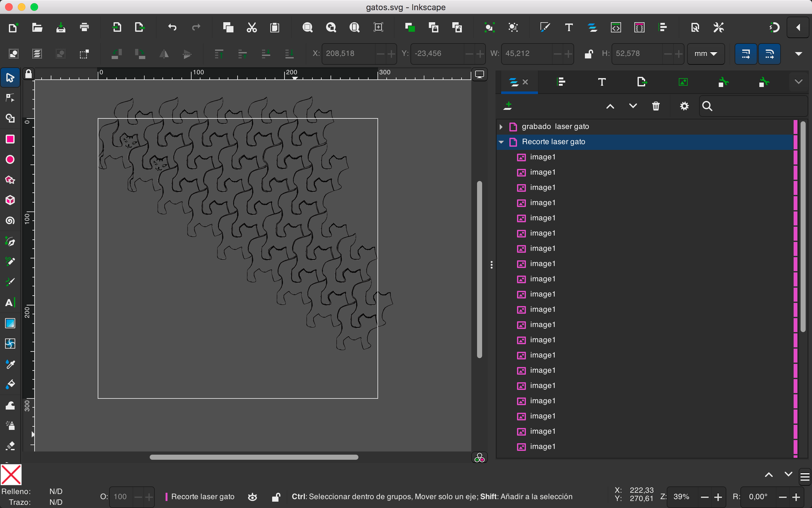Open a file with folder icon

click(37, 27)
